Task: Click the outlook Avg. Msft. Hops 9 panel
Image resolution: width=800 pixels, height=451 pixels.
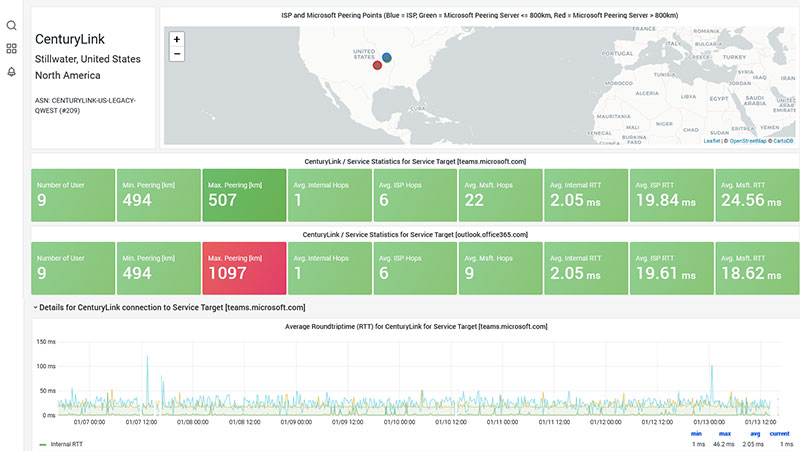Action: pyautogui.click(x=501, y=268)
